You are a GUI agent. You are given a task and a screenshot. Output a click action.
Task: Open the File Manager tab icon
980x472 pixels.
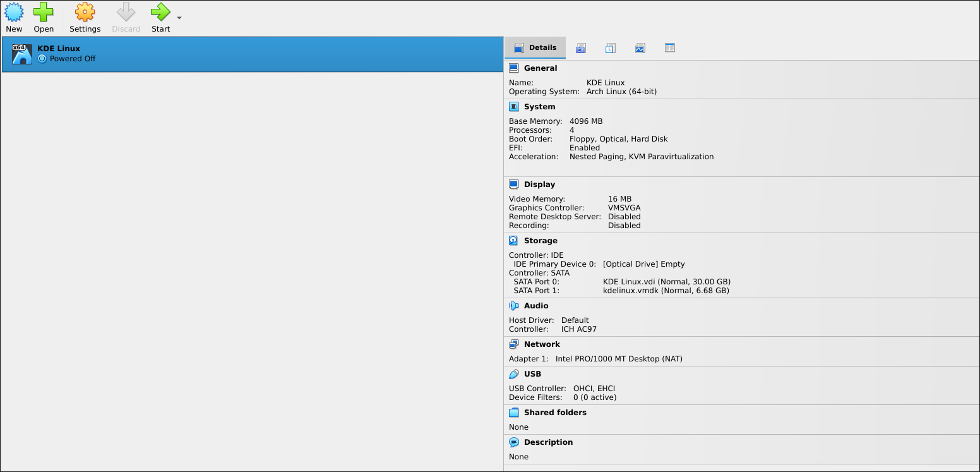[670, 48]
